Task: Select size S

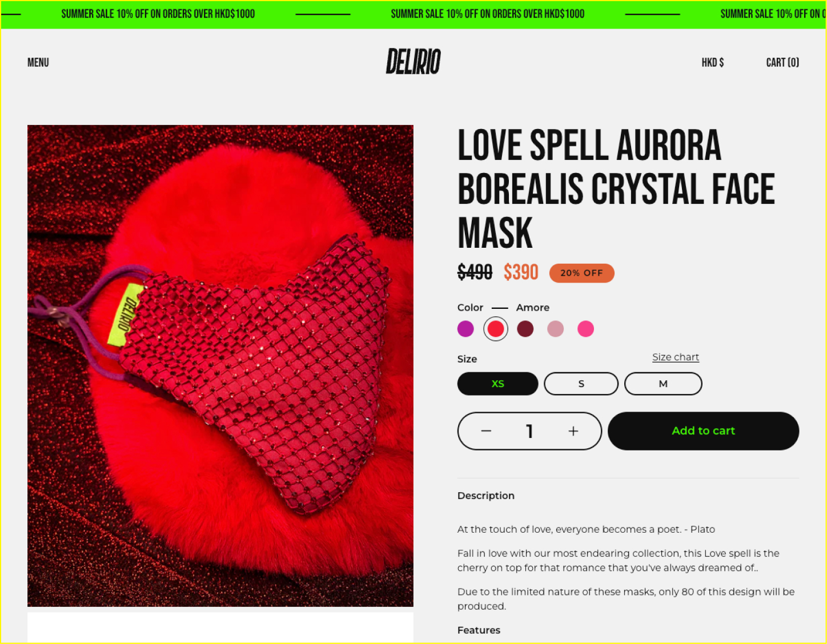Action: 581,384
